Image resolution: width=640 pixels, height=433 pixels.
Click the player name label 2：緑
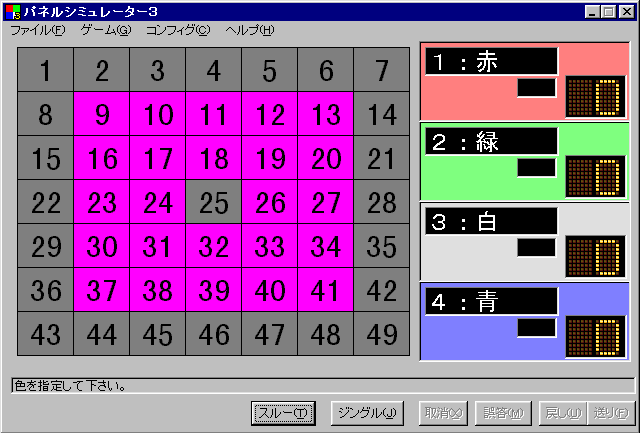pos(491,141)
